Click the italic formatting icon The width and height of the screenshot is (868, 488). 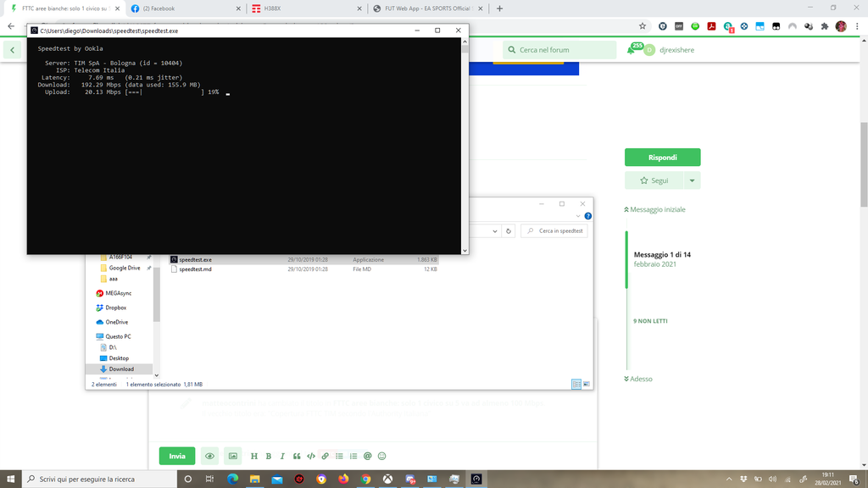[x=282, y=456]
